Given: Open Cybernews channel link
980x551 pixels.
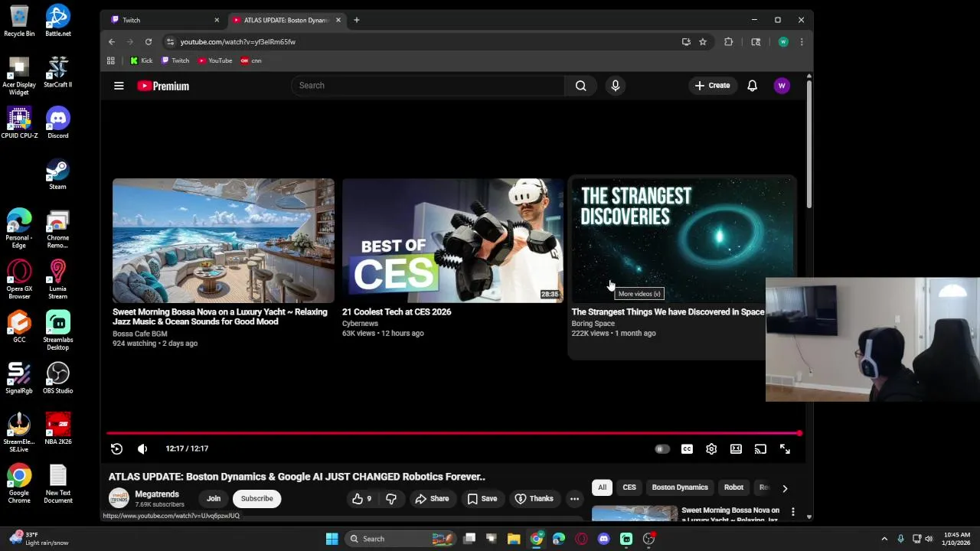Looking at the screenshot, I should coord(360,324).
